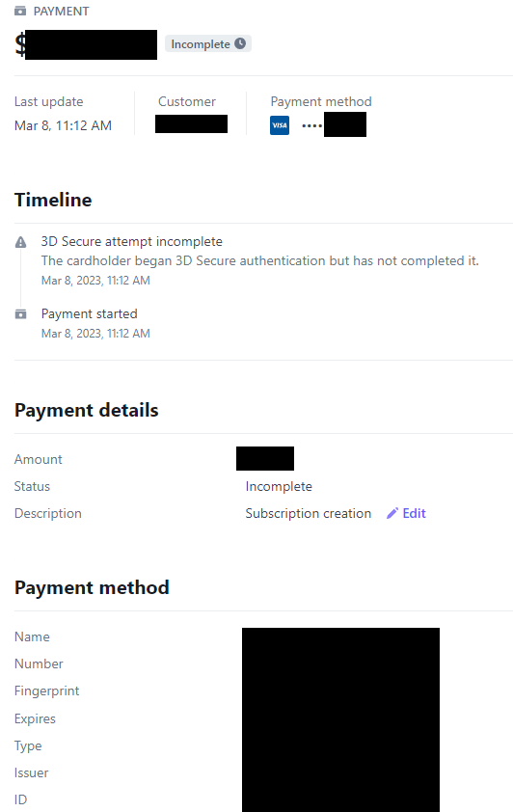Edit the payment description

(406, 513)
